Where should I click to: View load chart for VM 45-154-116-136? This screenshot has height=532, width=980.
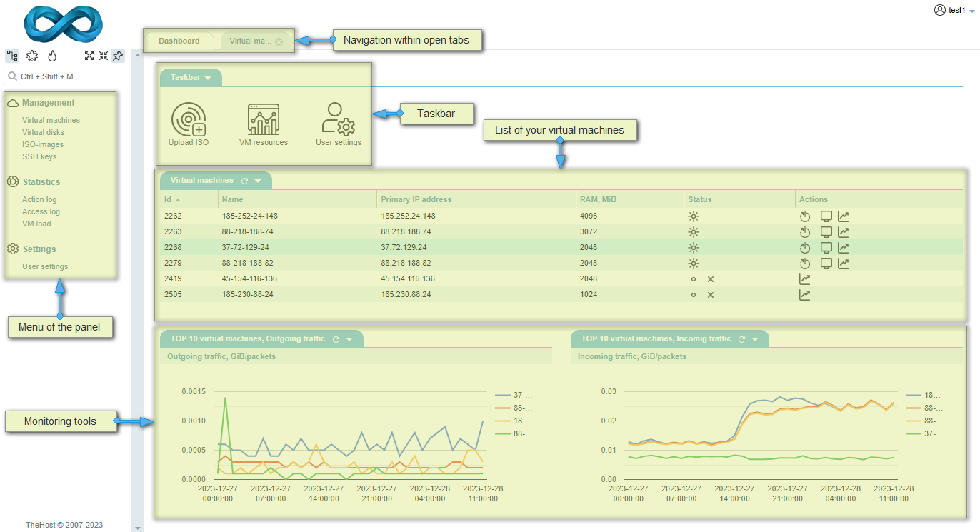coord(805,278)
